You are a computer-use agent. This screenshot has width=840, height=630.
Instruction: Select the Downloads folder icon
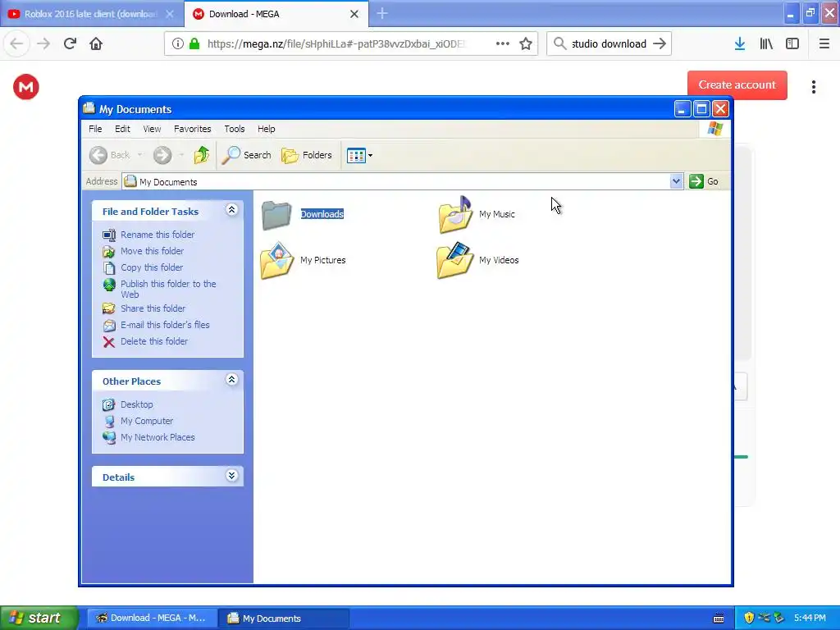(x=276, y=214)
